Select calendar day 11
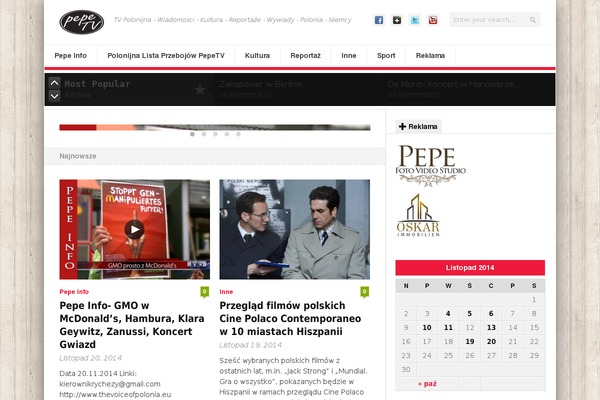Image resolution: width=600 pixels, height=400 pixels. pyautogui.click(x=448, y=328)
